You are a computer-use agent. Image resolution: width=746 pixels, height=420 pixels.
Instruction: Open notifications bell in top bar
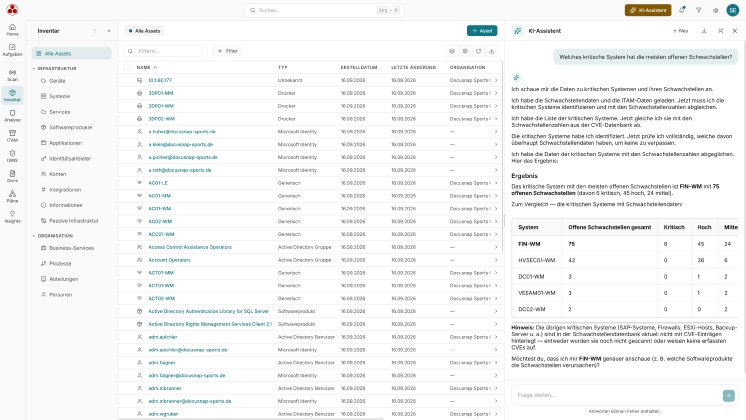(x=682, y=10)
